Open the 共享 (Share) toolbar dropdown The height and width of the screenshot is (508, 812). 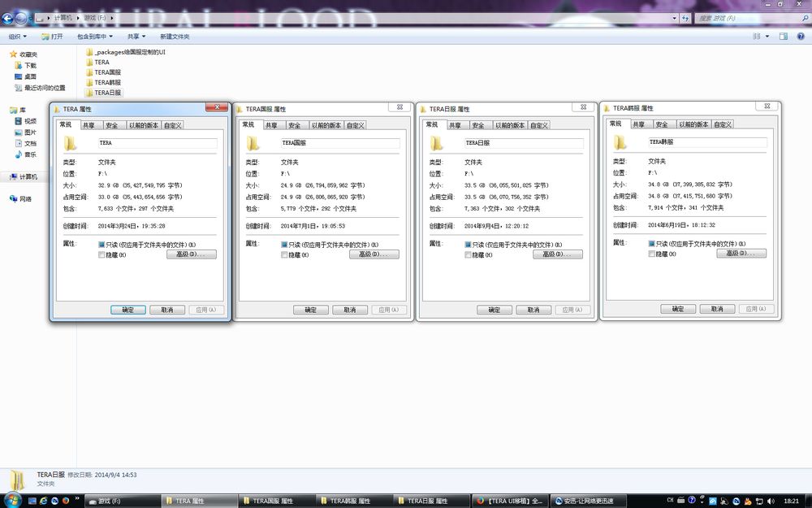(x=136, y=37)
